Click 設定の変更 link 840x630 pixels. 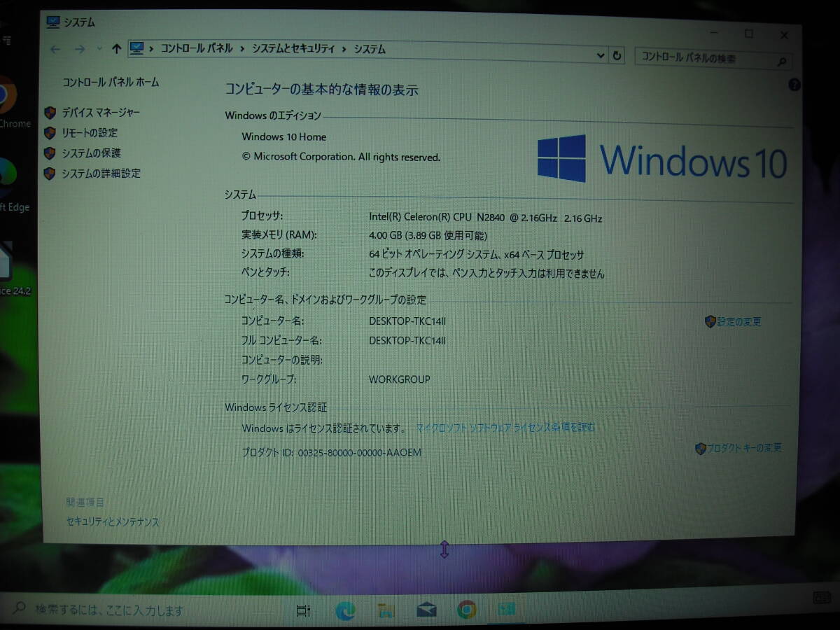738,322
